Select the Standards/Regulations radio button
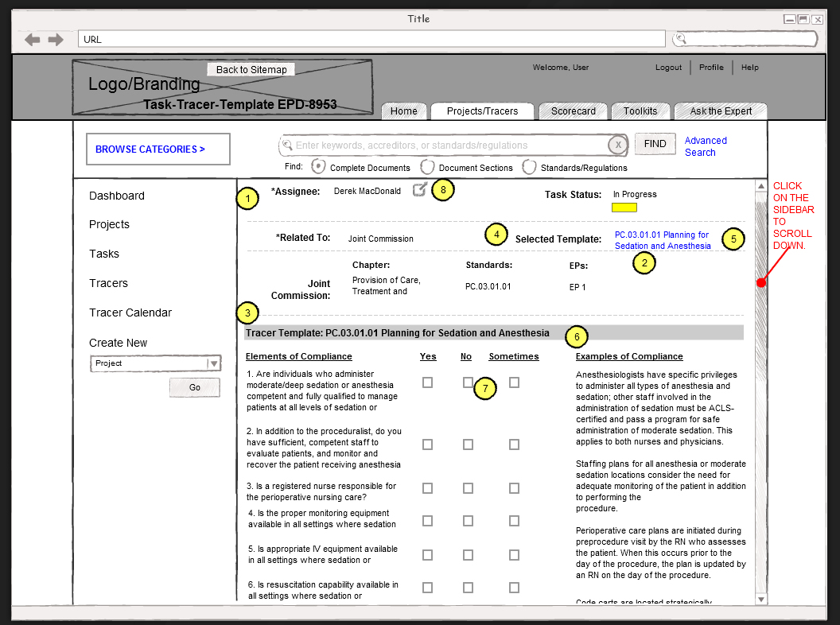The width and height of the screenshot is (840, 625). click(529, 166)
